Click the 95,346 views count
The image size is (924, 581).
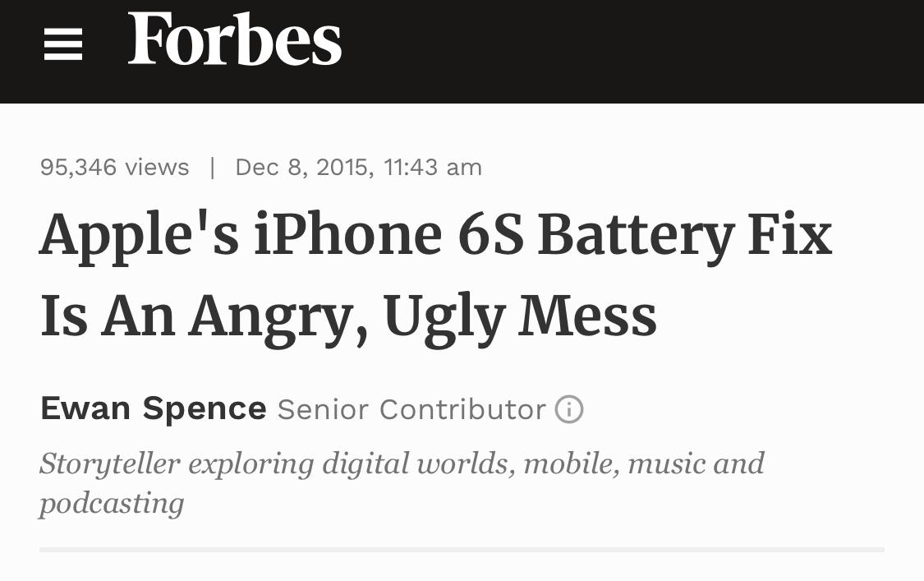click(x=114, y=168)
